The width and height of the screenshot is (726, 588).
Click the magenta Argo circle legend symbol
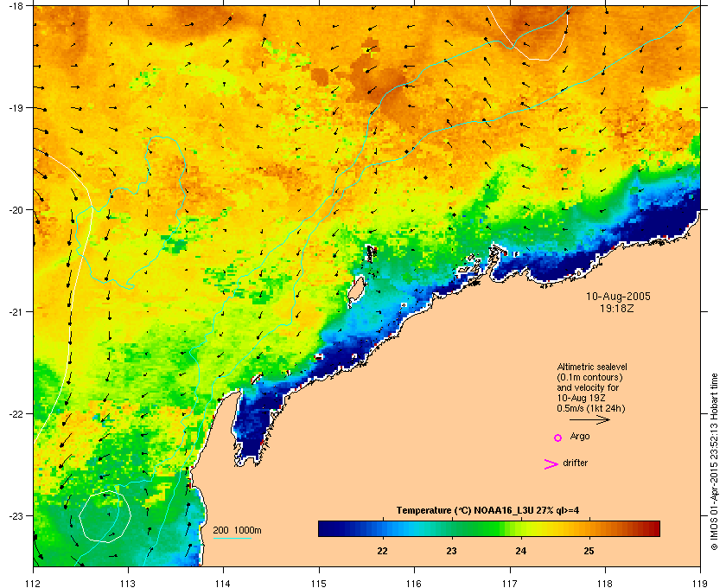click(557, 438)
